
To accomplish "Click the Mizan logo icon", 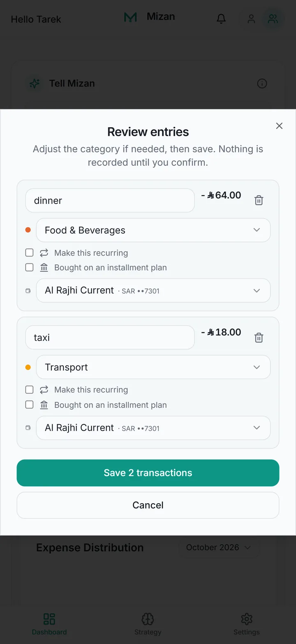I will (x=130, y=17).
